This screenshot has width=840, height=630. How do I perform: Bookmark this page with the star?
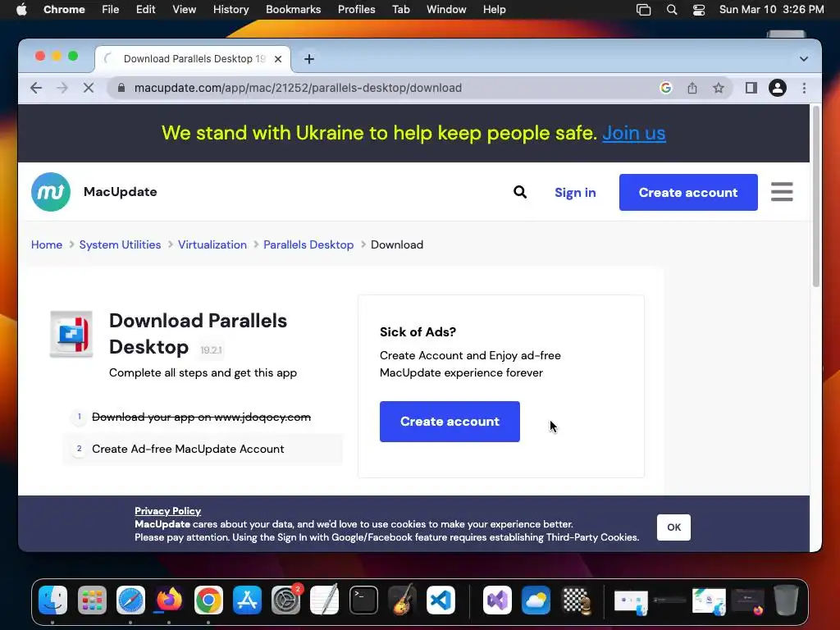[719, 88]
